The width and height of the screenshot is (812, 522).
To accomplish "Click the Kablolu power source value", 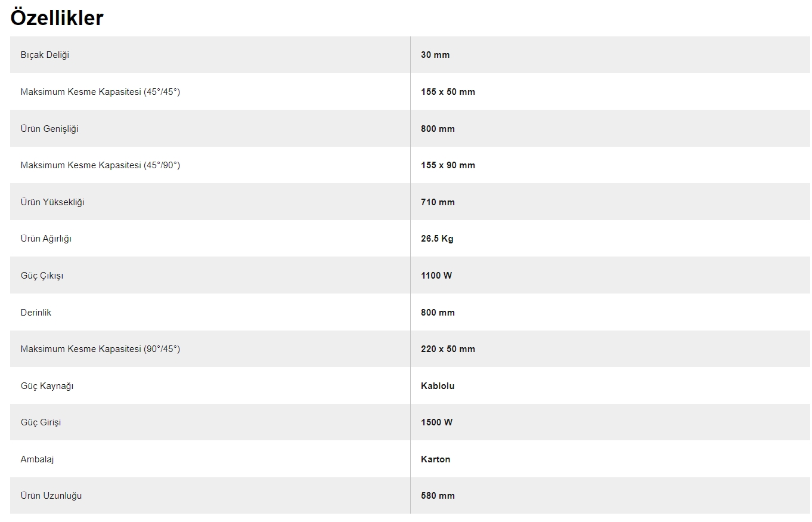I will [x=438, y=386].
